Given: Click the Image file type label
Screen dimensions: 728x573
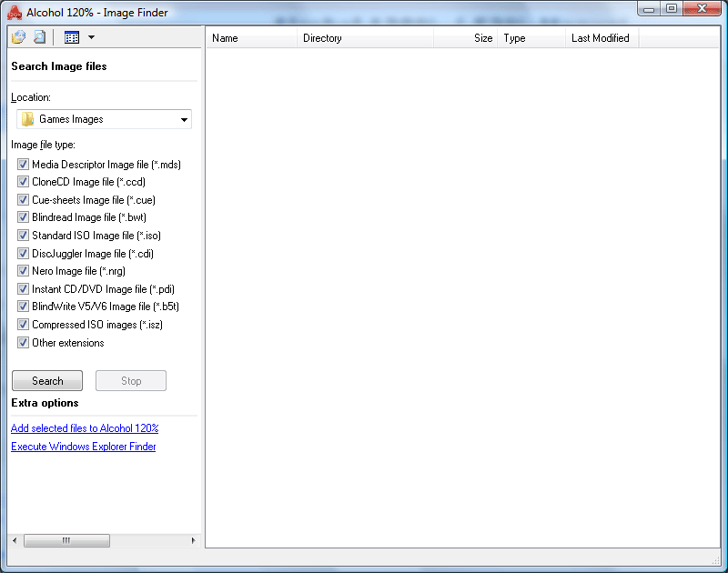Looking at the screenshot, I should click(x=43, y=145).
